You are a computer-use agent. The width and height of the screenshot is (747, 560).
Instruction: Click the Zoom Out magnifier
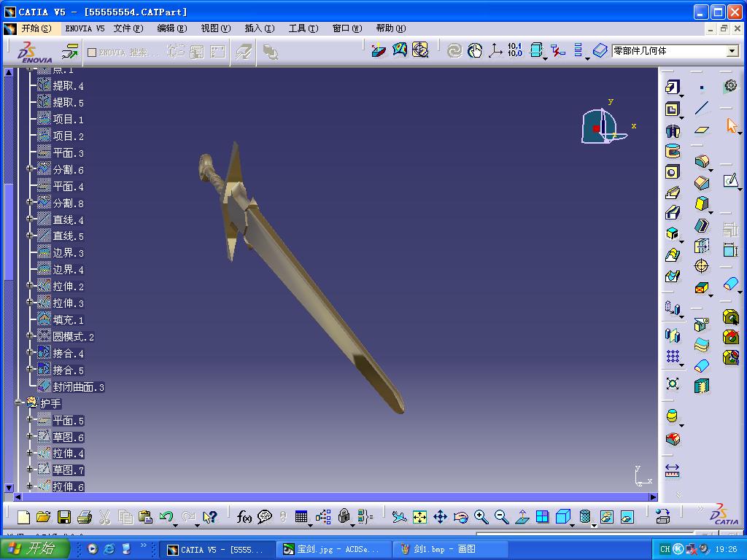(501, 517)
